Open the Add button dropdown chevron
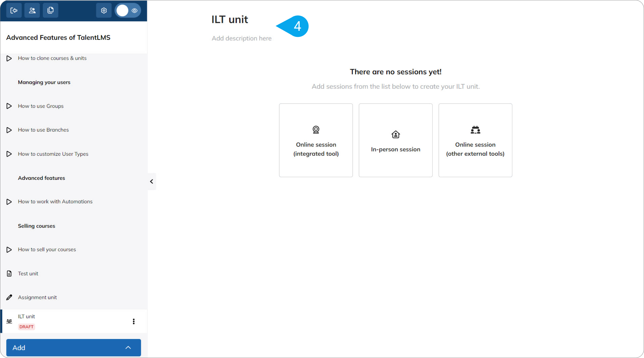The height and width of the screenshot is (358, 644). (x=128, y=347)
